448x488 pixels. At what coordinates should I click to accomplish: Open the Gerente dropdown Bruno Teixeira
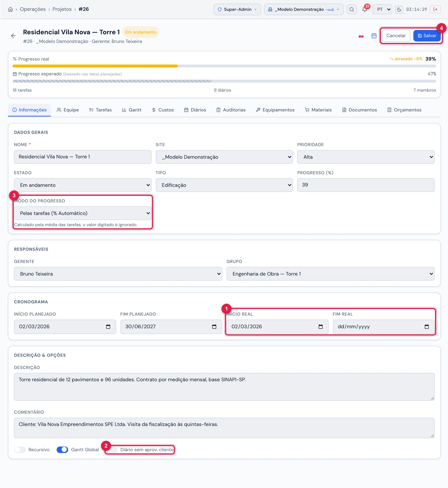[x=118, y=274]
